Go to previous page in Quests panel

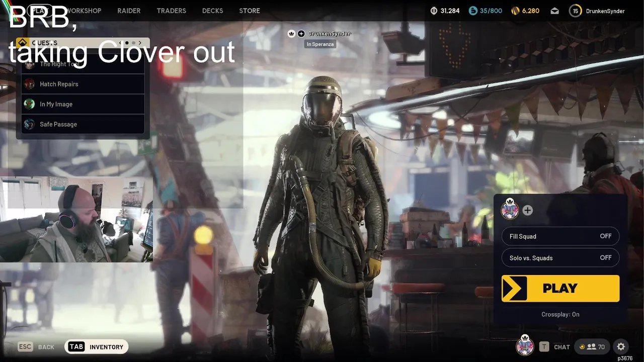(x=121, y=43)
